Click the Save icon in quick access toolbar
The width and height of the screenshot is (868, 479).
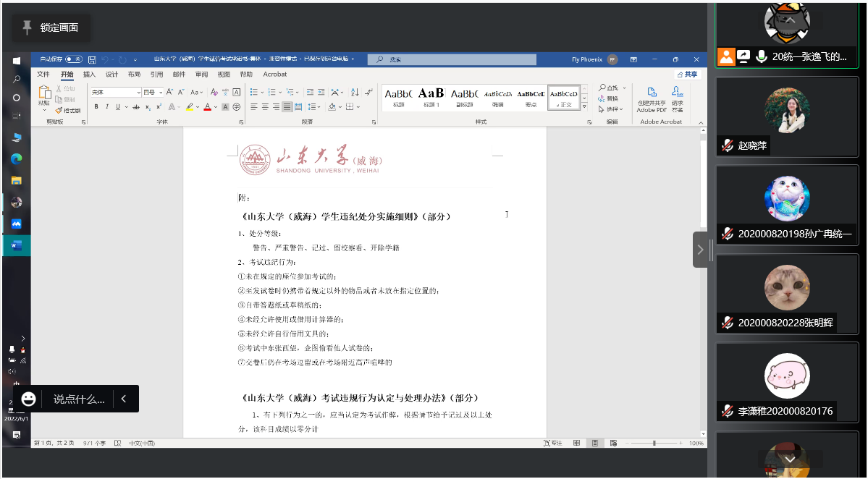click(92, 59)
